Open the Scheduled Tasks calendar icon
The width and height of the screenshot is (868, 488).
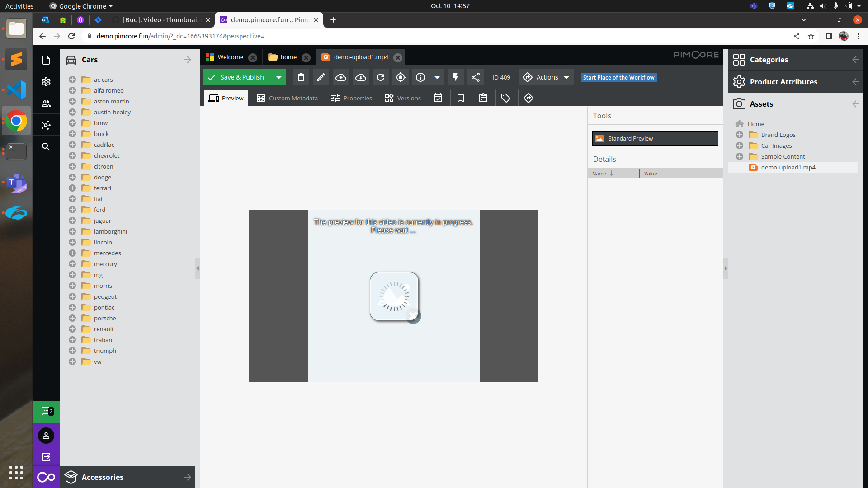coord(438,98)
